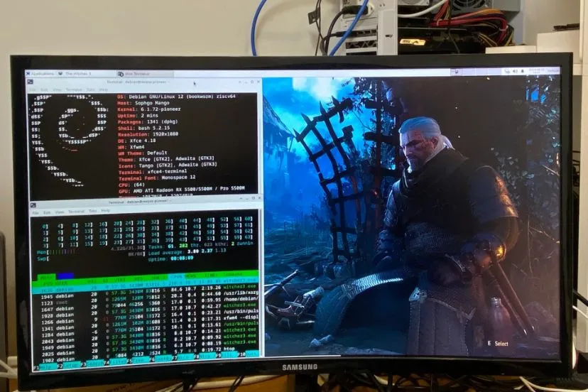The width and height of the screenshot is (588, 392).
Task: Click the Witcher 3 game window image
Action: [x=412, y=216]
